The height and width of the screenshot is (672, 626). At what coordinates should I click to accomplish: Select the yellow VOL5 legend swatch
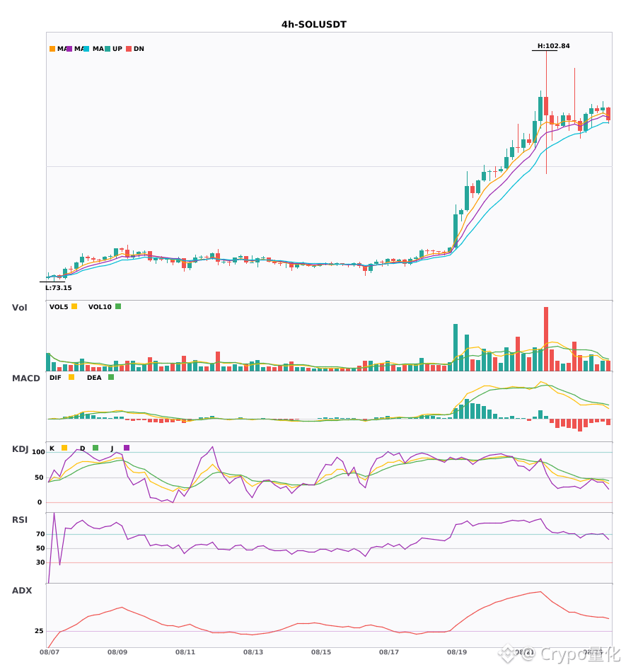[74, 306]
